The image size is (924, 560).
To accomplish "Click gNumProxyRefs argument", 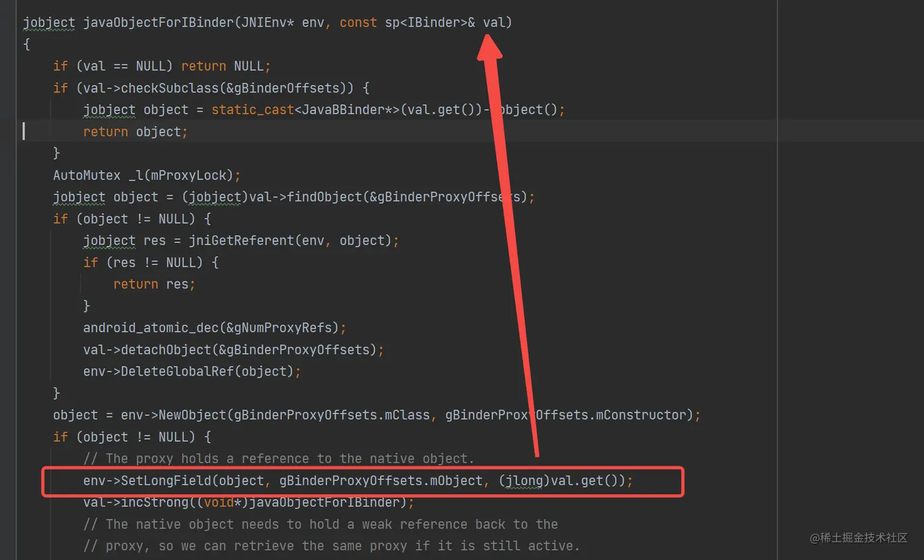I will (282, 328).
